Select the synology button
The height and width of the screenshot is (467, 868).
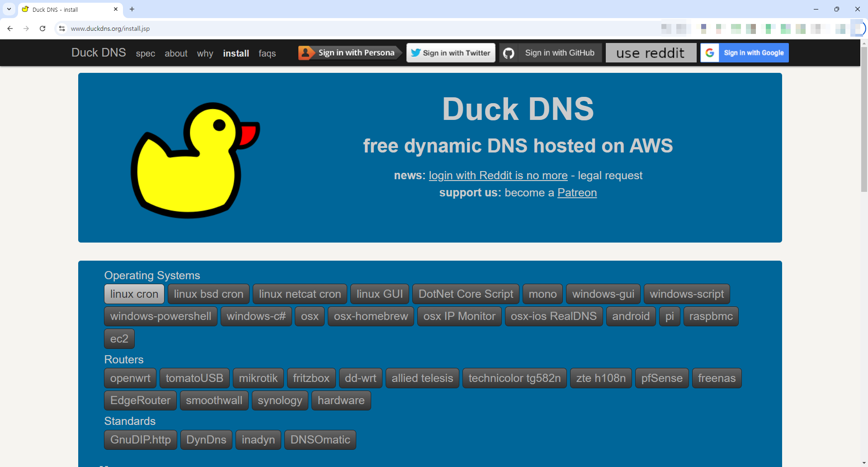point(280,400)
